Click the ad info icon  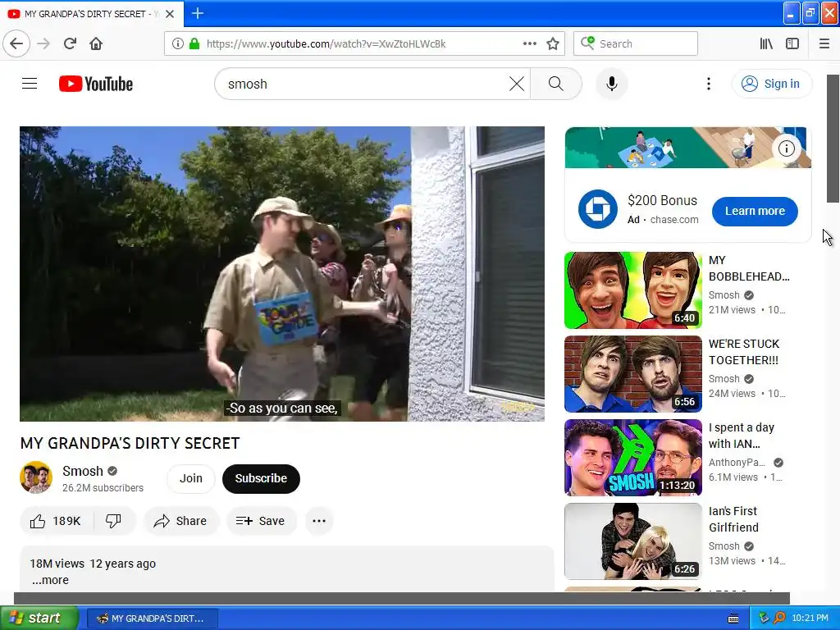click(x=786, y=148)
